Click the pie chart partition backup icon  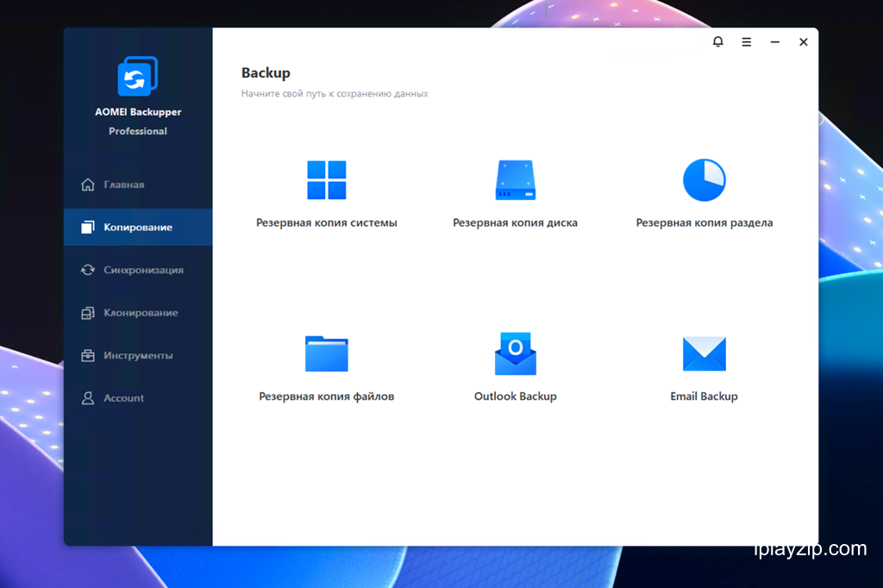tap(704, 180)
